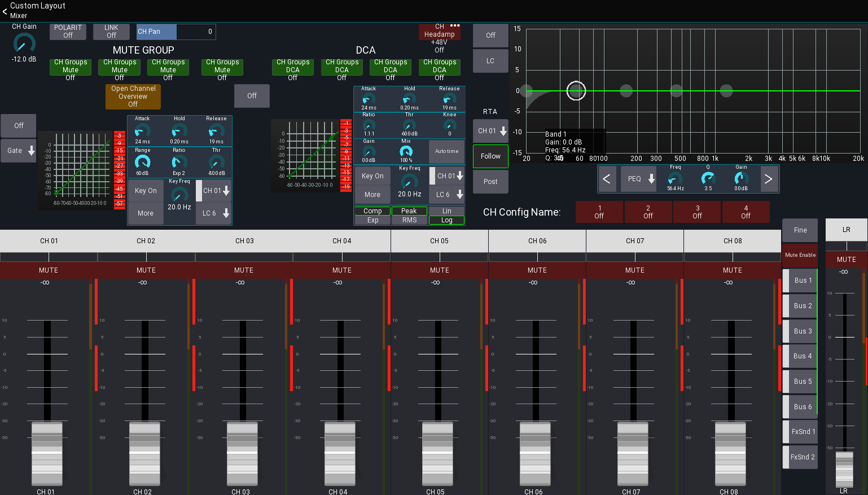868x495 pixels.
Task: Select the CH 03 channel header
Action: pos(244,240)
